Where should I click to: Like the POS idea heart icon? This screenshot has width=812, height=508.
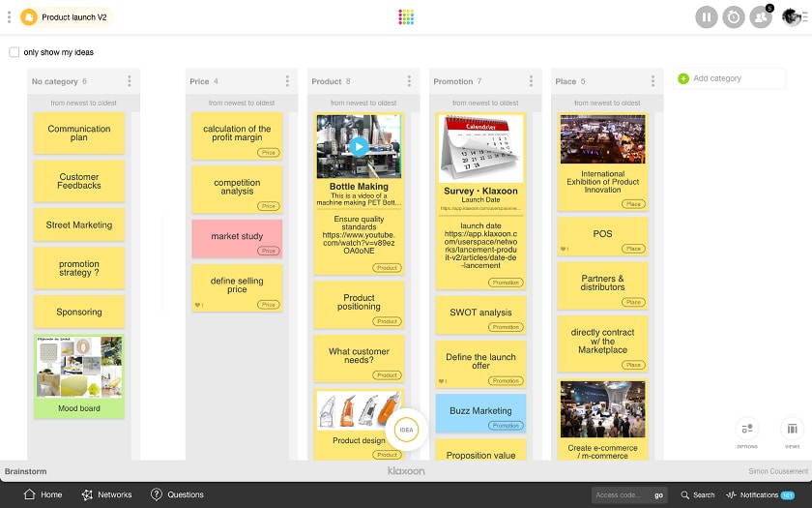[565, 250]
